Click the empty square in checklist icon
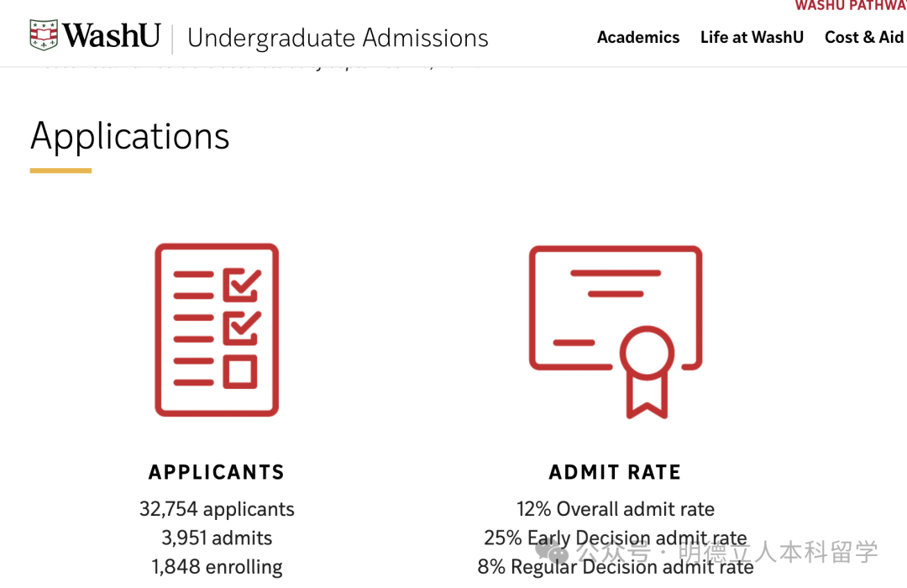This screenshot has width=907, height=588. pyautogui.click(x=240, y=371)
